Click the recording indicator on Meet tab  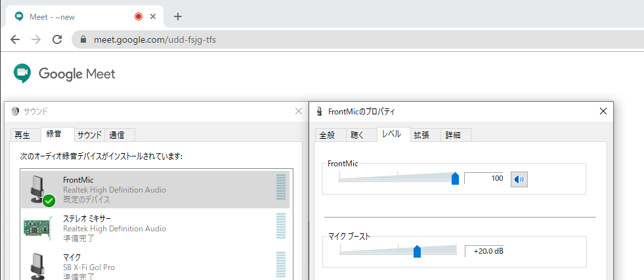point(139,16)
